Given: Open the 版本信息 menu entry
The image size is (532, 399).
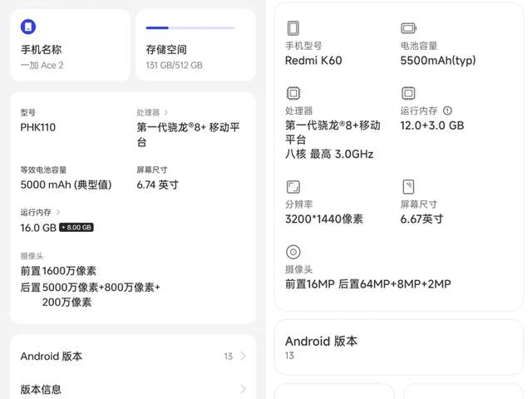Looking at the screenshot, I should (42, 389).
